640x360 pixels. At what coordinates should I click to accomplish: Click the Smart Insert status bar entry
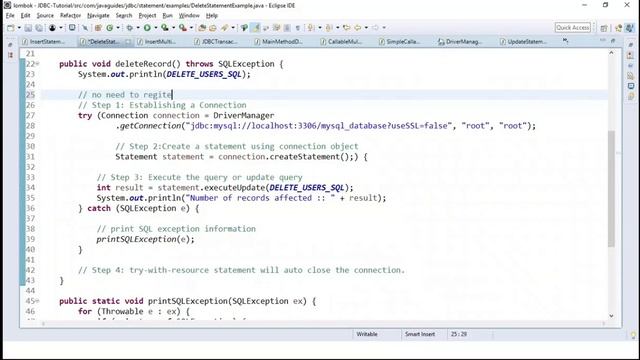coord(420,334)
